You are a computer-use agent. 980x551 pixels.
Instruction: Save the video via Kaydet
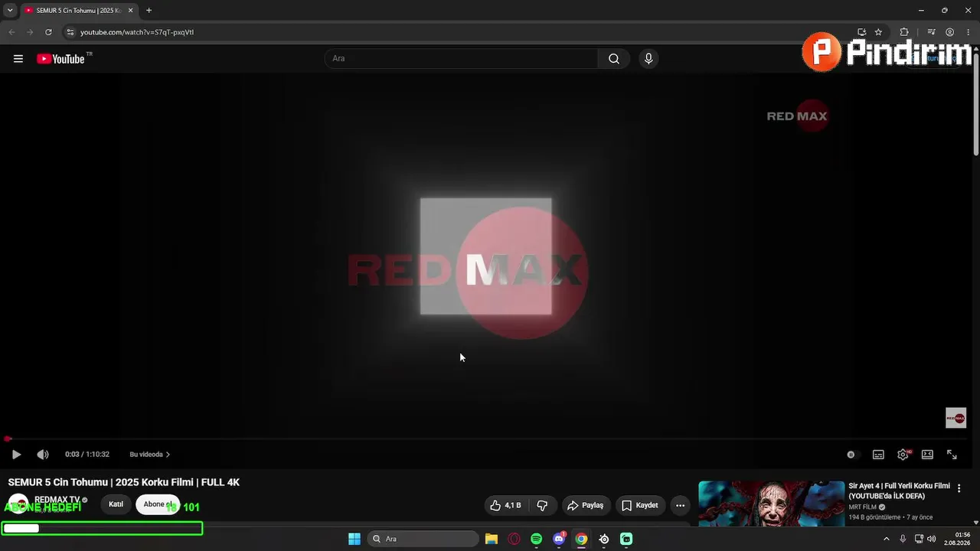pyautogui.click(x=640, y=506)
